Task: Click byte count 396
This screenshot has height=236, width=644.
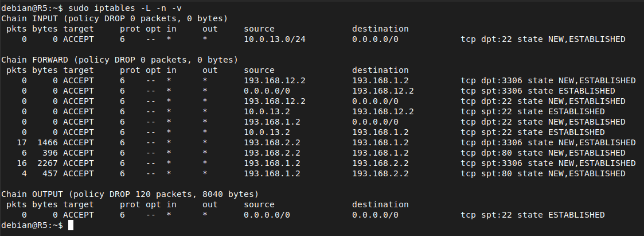Action: pos(50,153)
